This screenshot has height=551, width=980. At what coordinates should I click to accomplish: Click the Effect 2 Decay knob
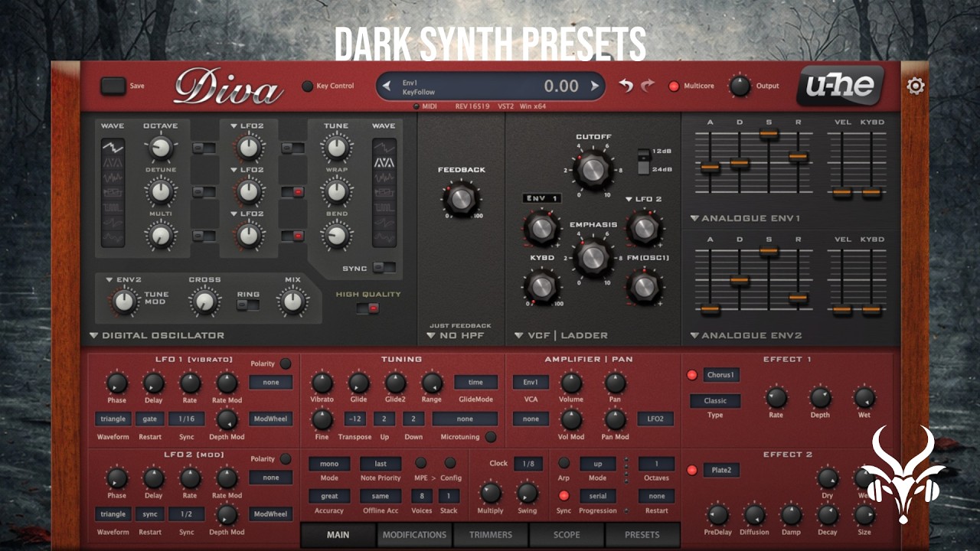[828, 515]
